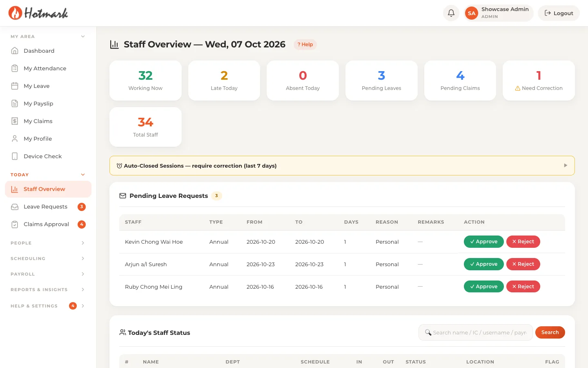Open notifications bell icon
Screen dimensions: 588x368
(x=451, y=13)
